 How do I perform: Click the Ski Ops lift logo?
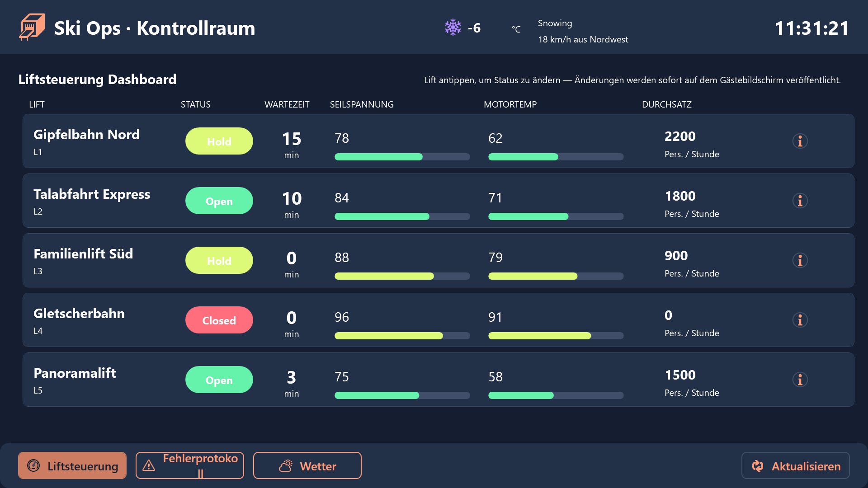[x=32, y=27]
